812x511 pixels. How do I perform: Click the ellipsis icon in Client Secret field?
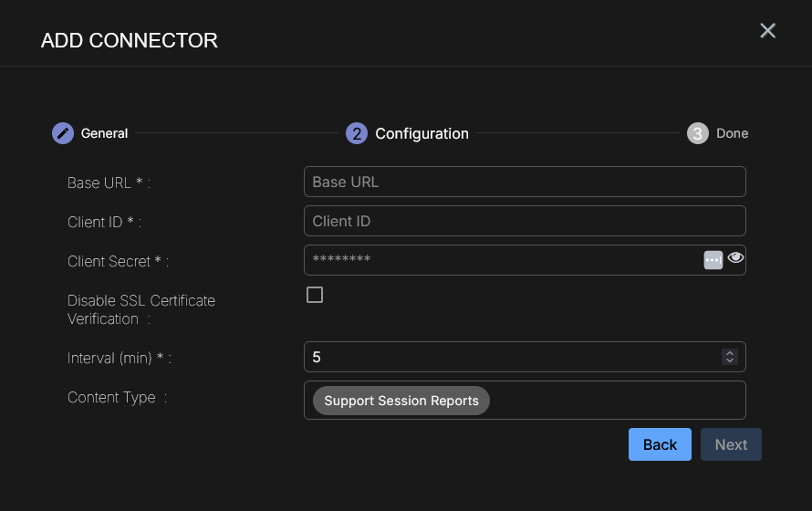coord(713,260)
